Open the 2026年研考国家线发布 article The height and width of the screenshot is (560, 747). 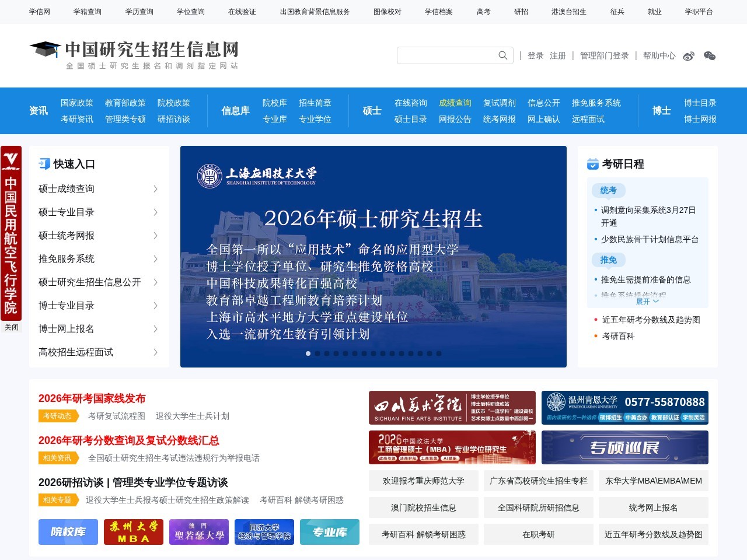click(x=92, y=399)
